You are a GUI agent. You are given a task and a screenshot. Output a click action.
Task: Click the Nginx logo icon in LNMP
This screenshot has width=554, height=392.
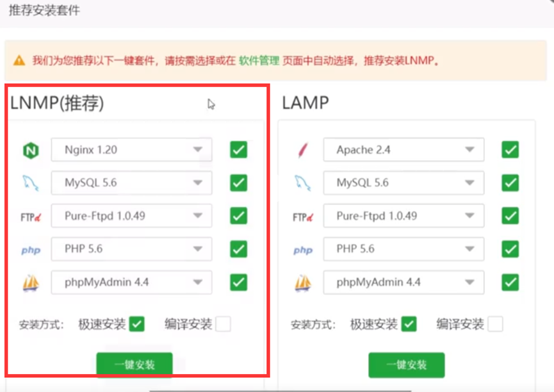[31, 151]
